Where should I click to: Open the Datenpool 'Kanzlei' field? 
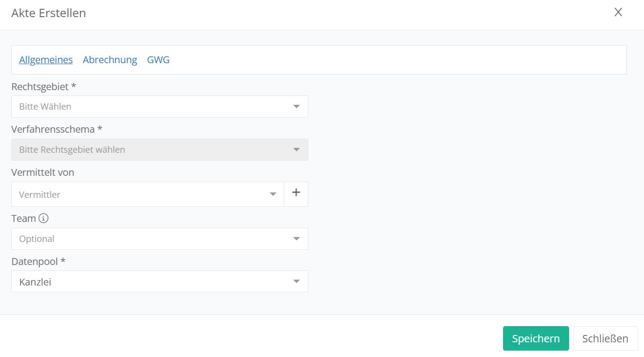pyautogui.click(x=147, y=282)
